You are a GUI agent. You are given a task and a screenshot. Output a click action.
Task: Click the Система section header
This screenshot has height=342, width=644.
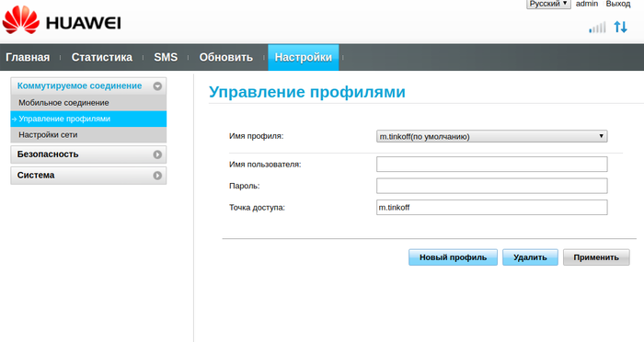tap(88, 176)
